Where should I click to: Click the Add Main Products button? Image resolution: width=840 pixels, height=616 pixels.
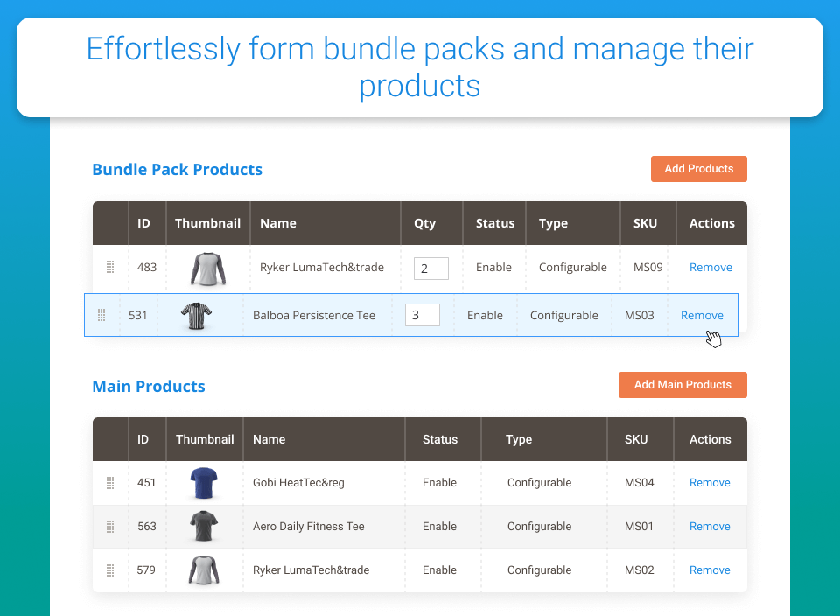pos(682,385)
